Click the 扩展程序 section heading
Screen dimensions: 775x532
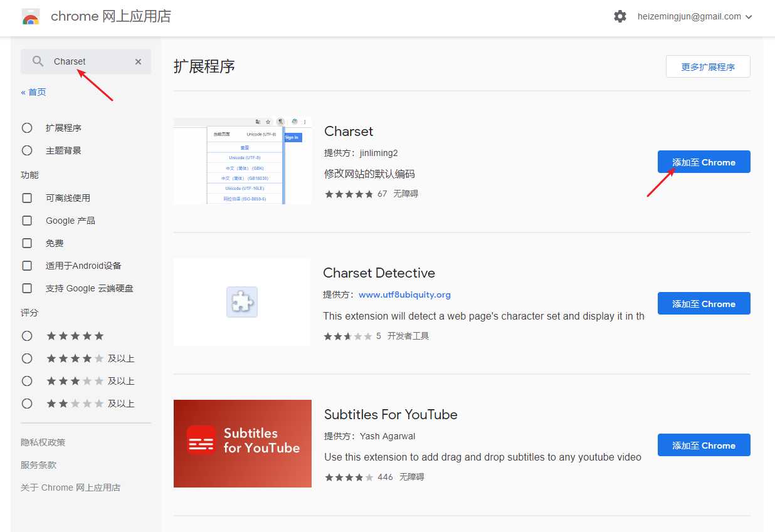click(204, 66)
